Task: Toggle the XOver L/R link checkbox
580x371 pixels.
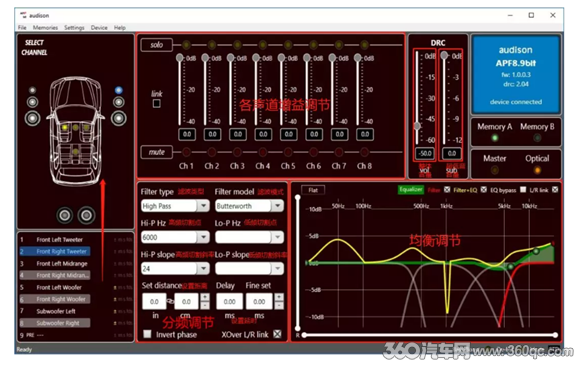Action: pyautogui.click(x=277, y=334)
